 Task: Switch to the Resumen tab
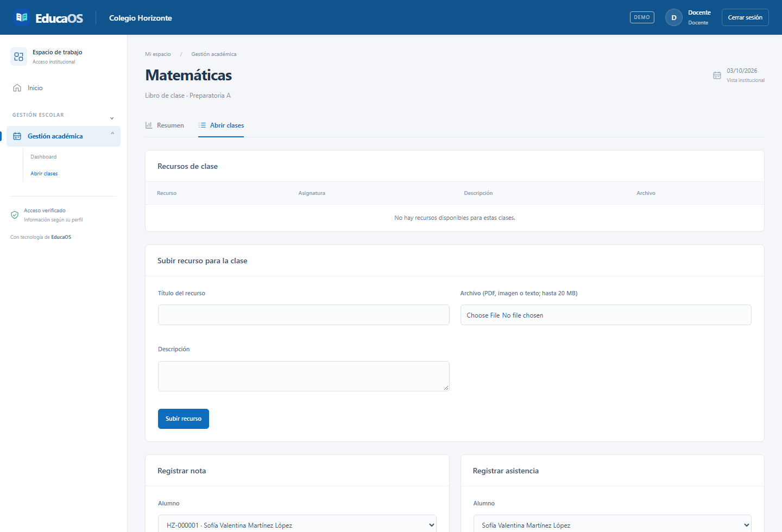click(165, 125)
